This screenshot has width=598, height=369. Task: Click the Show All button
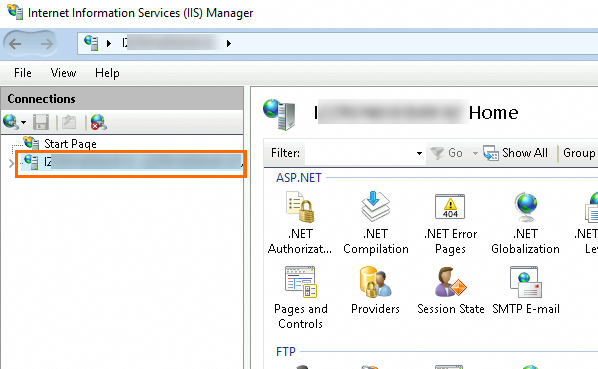(x=515, y=153)
